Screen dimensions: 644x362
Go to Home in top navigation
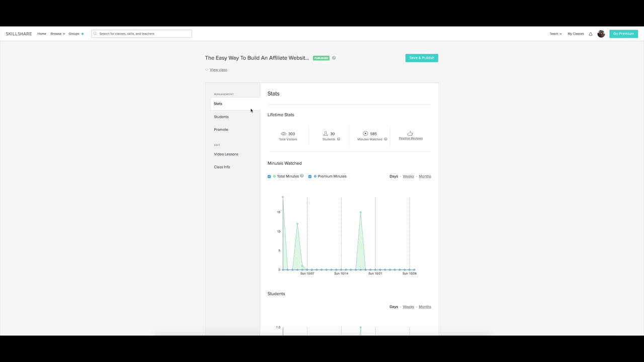[x=42, y=34]
